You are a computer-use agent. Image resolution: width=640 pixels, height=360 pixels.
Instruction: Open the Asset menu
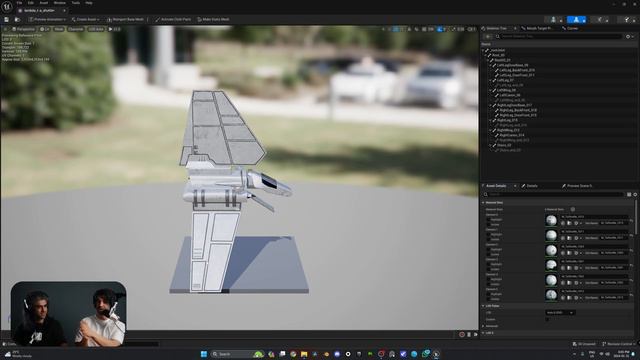[x=44, y=3]
